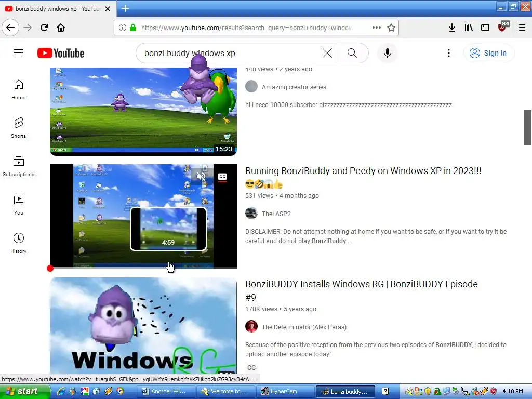Go back using the browser back arrow
532x399 pixels.
pos(10,28)
